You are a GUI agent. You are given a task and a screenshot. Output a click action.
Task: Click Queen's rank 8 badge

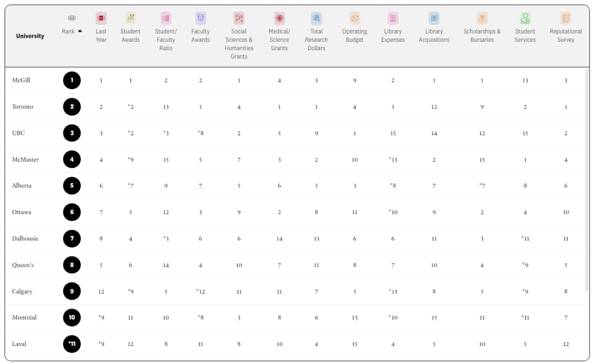pos(72,265)
